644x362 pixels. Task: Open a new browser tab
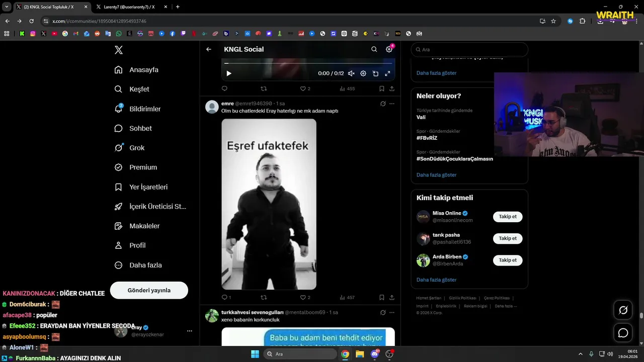178,7
